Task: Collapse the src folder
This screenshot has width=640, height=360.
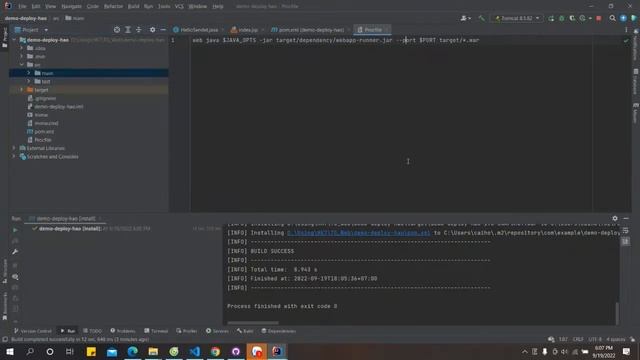Action: pyautogui.click(x=22, y=64)
